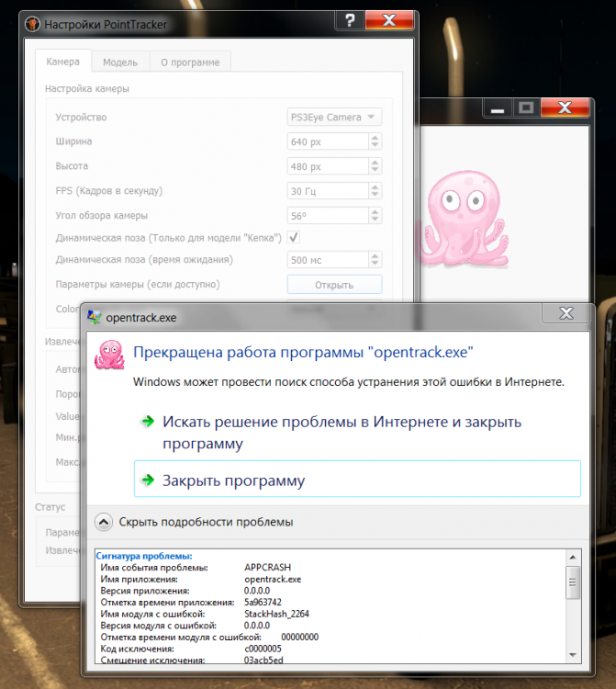Image resolution: width=616 pixels, height=689 pixels.
Task: Close the opentrack.exe crash dialog
Action: 566,313
